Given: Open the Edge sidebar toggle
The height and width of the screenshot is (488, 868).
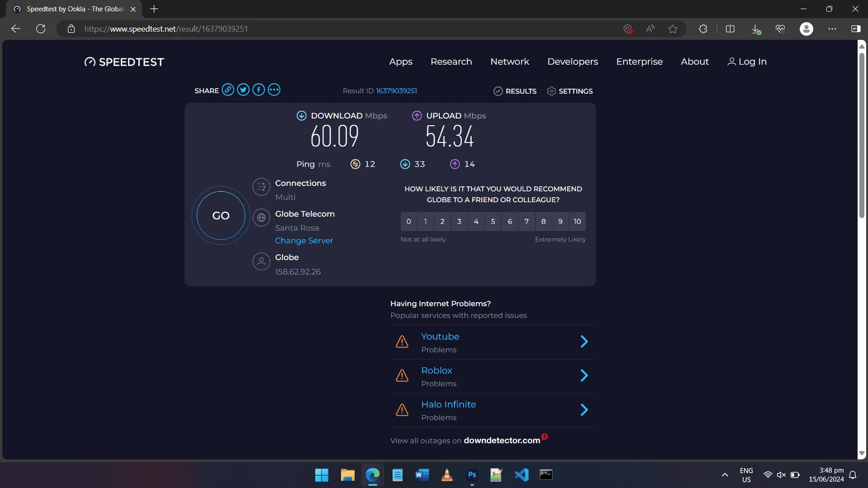Looking at the screenshot, I should pos(856,29).
